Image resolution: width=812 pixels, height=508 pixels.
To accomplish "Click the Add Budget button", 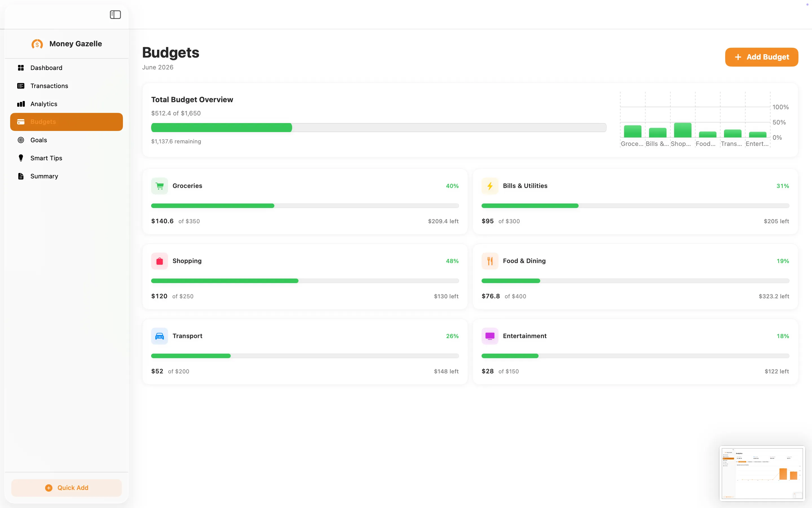I will 761,57.
